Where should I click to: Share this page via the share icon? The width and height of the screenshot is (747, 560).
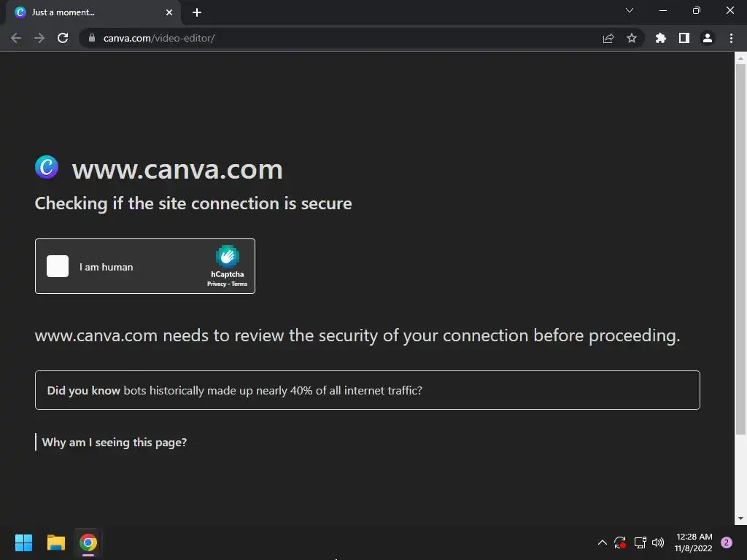[608, 38]
